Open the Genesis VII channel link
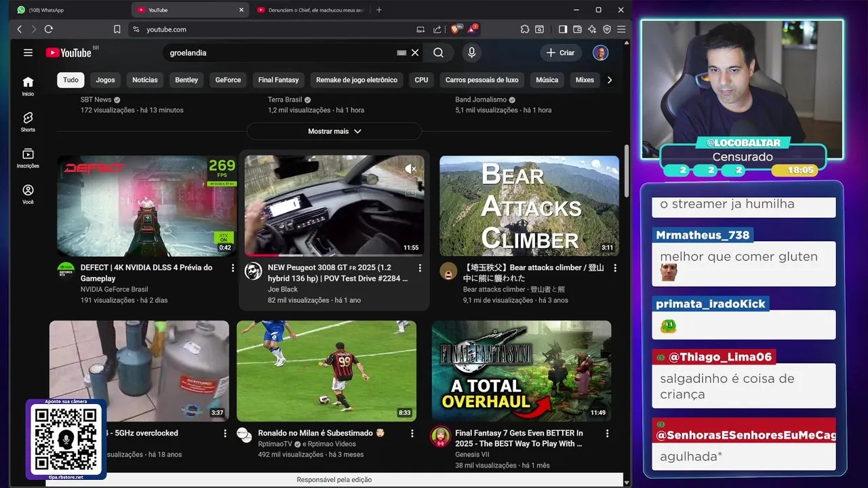 pos(472,455)
